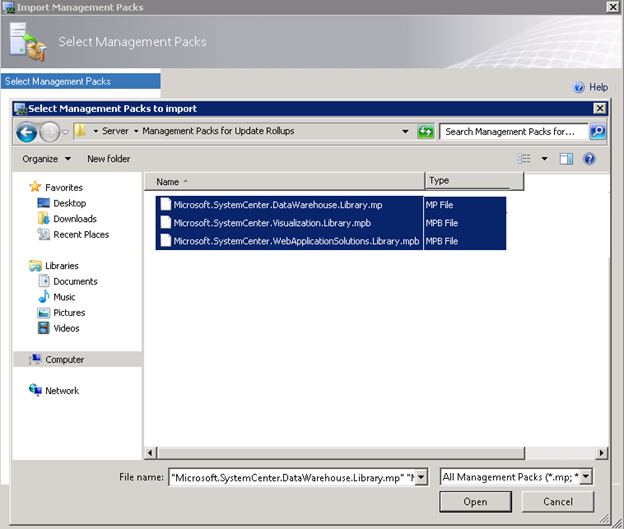Open the Organize menu
The image size is (624, 529).
coord(47,159)
